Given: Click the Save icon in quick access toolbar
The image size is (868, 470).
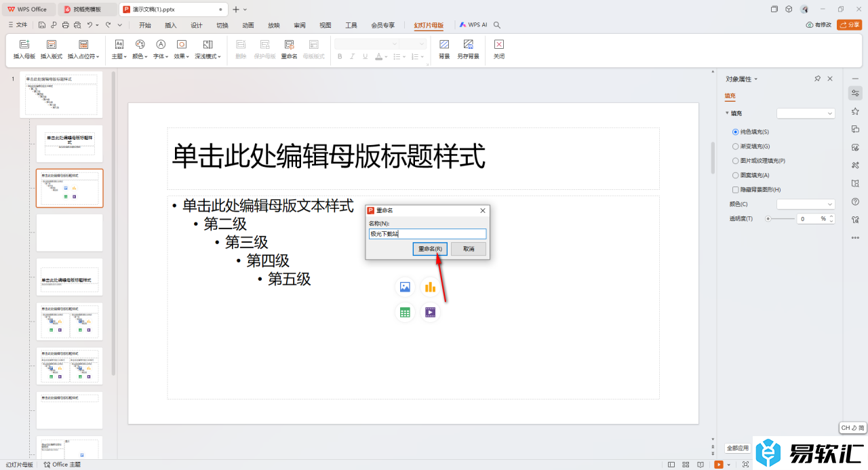Looking at the screenshot, I should (x=42, y=25).
